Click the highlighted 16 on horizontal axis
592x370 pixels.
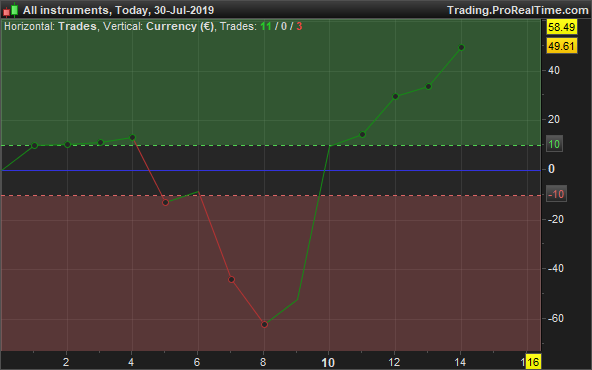pyautogui.click(x=533, y=362)
